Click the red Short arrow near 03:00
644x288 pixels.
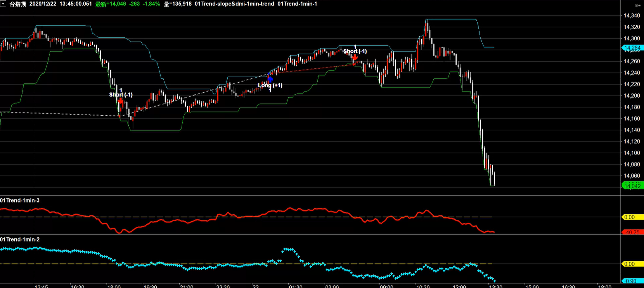(355, 57)
